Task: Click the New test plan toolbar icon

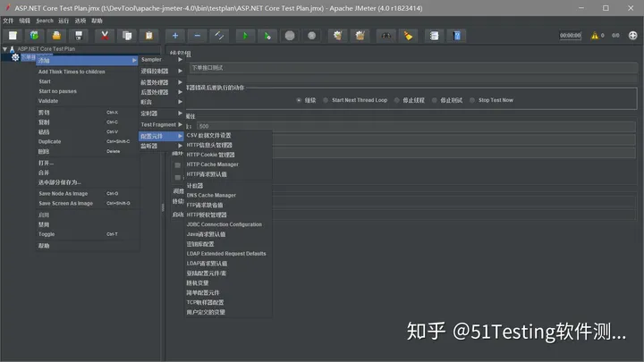Action: coord(13,36)
